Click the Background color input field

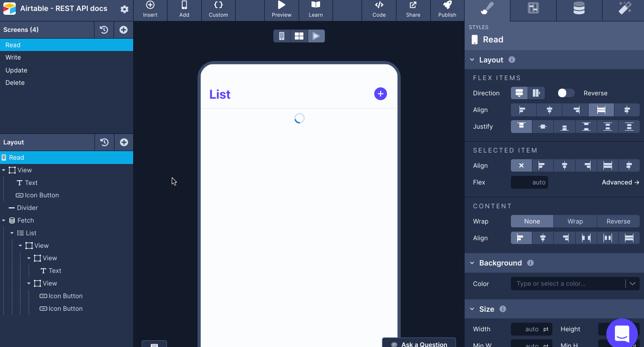(x=568, y=284)
